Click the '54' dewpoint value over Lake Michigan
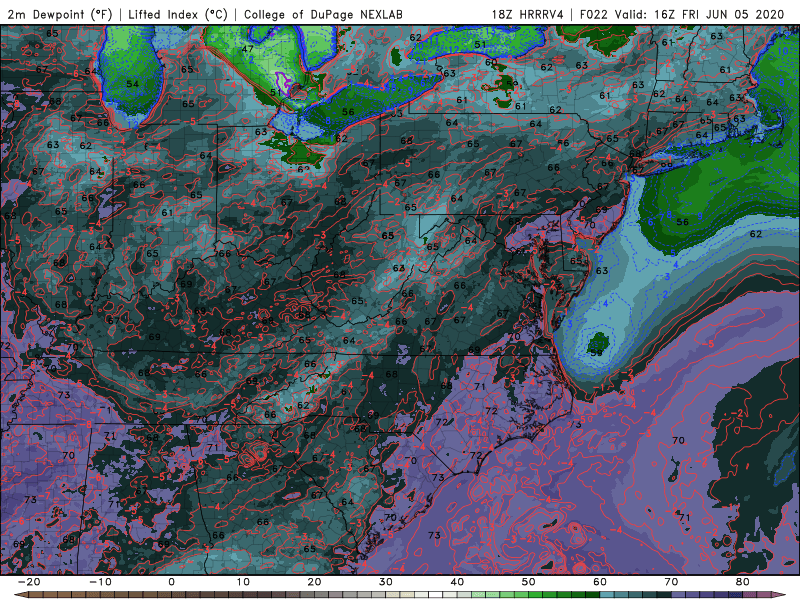 [133, 84]
